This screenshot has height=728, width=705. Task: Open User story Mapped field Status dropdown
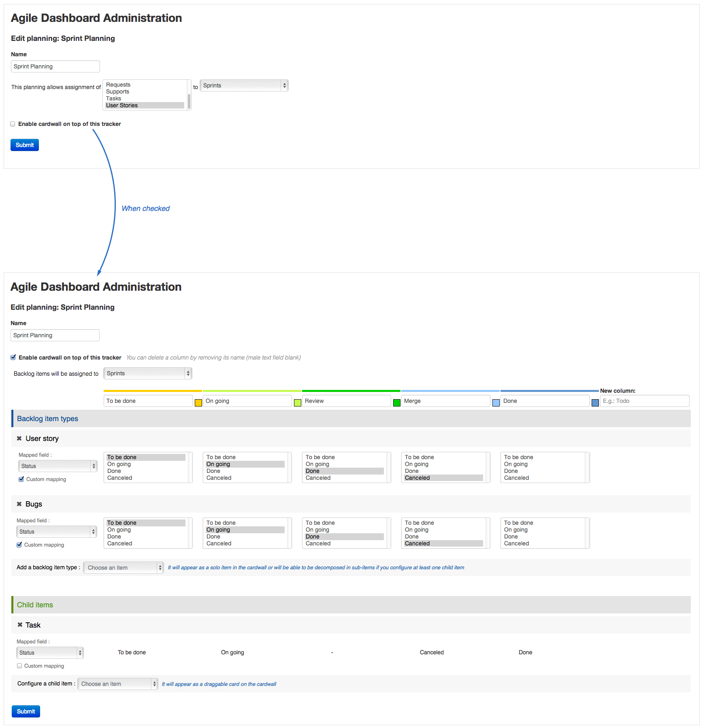pyautogui.click(x=58, y=466)
